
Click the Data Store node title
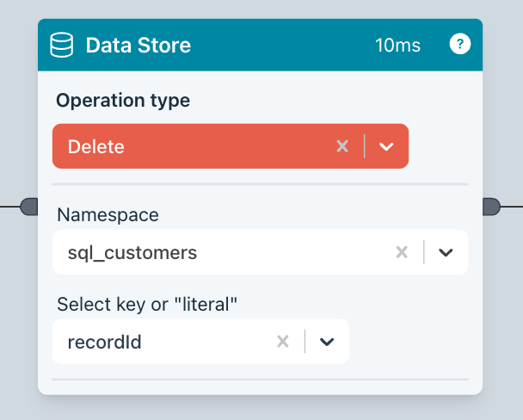coord(138,45)
